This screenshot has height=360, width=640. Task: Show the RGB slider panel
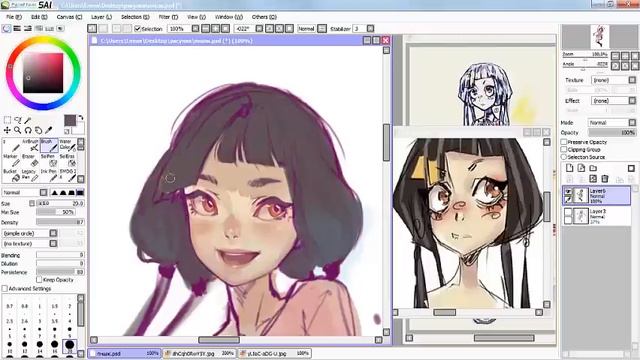tap(17, 29)
